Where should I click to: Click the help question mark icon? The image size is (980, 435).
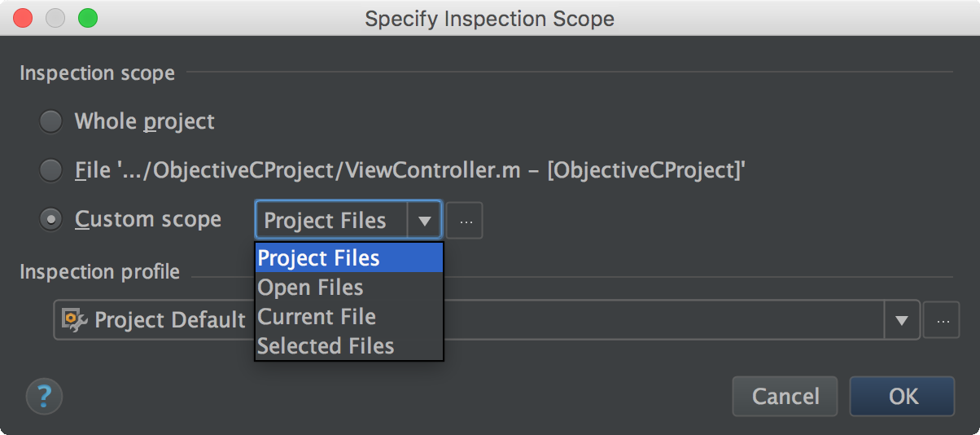(45, 397)
